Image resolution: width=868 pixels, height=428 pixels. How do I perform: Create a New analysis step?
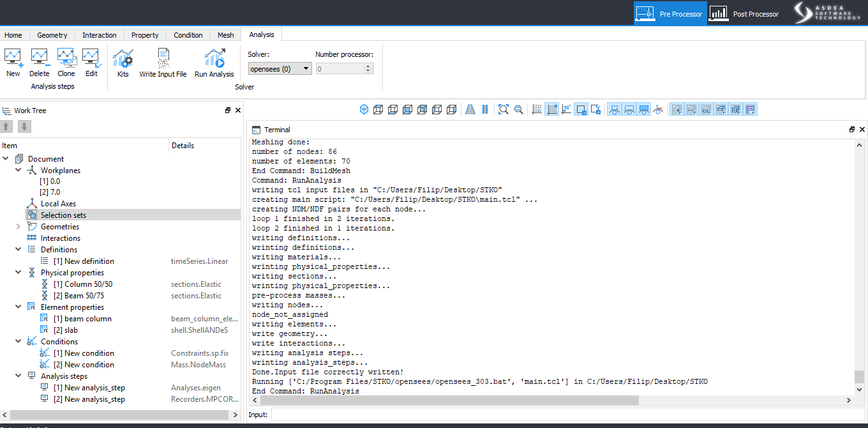click(13, 63)
